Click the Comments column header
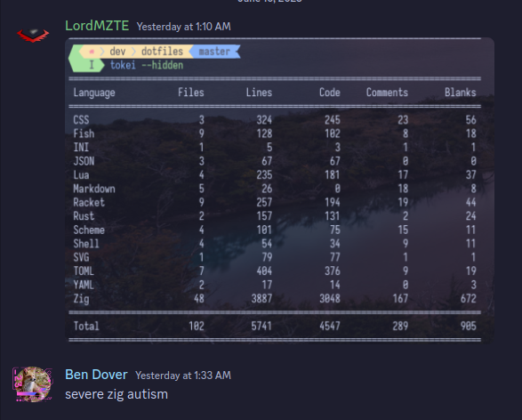Screen dimensions: 522x420 click(x=387, y=93)
